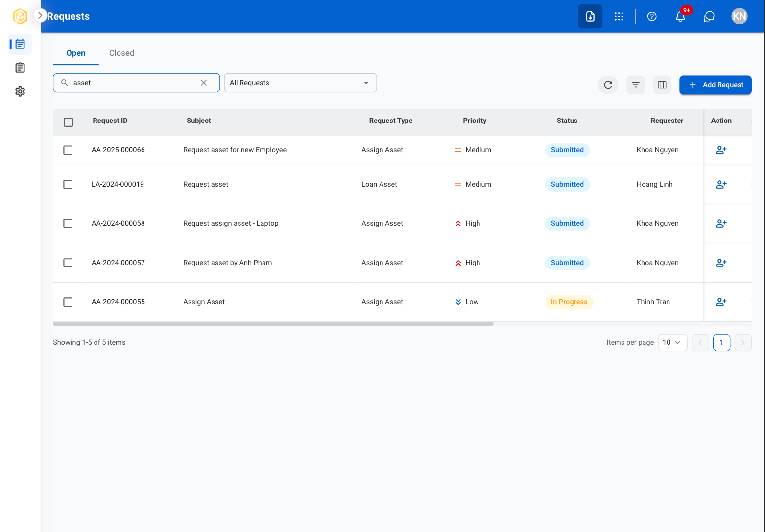
Task: Click the Low priority cell
Action: [467, 302]
